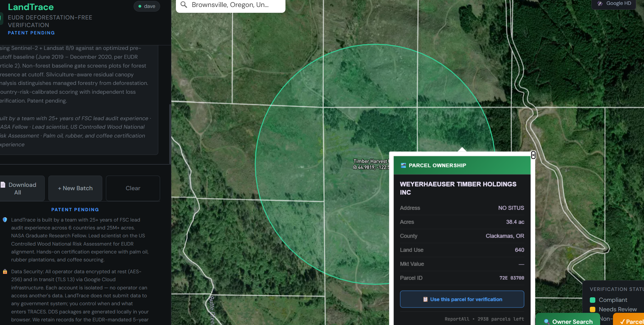This screenshot has height=325, width=644.
Task: Close the Parcel Ownership popup
Action: [x=533, y=155]
